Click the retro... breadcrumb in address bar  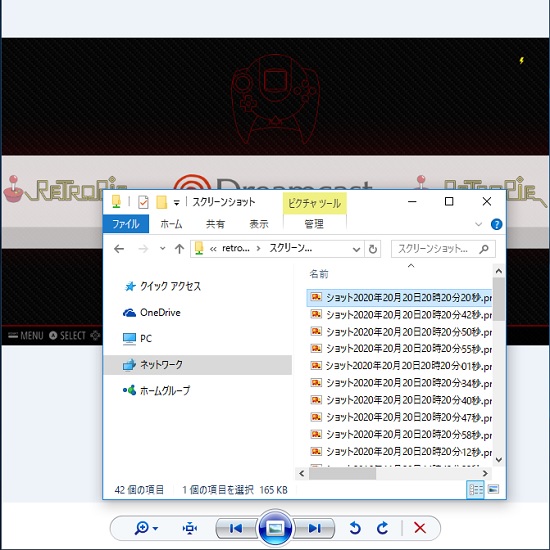coord(236,248)
